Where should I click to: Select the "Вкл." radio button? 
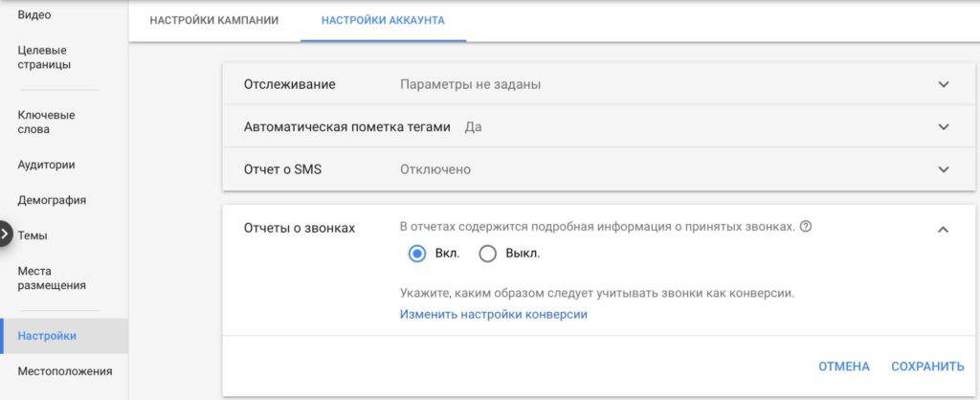tap(416, 254)
